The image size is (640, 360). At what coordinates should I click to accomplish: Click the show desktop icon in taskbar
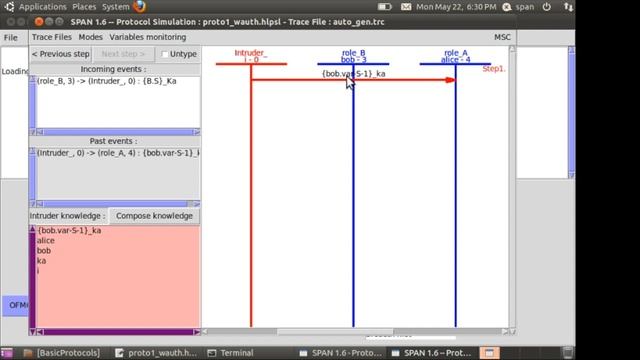click(x=7, y=353)
